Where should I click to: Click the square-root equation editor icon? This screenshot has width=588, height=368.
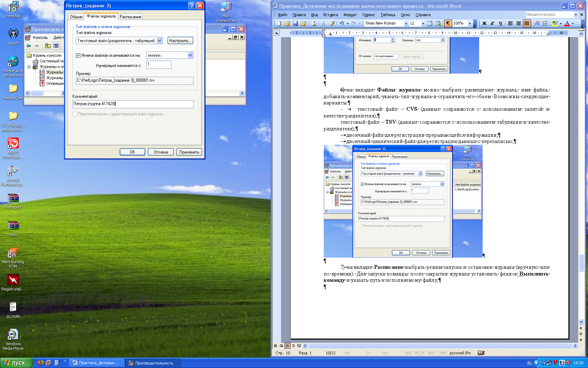pos(537,23)
